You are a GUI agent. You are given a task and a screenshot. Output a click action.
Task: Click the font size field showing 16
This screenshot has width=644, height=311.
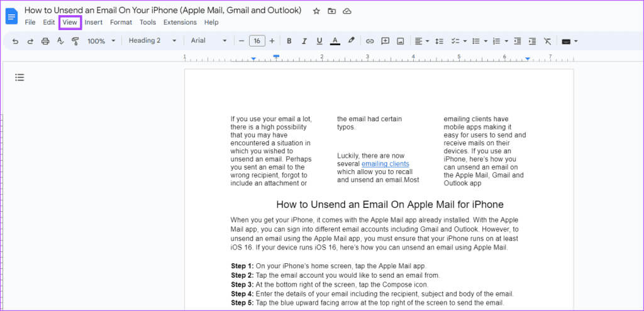point(257,41)
